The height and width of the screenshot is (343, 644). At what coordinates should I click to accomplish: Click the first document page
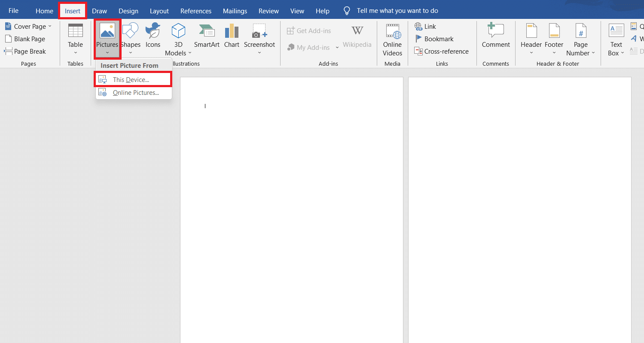click(292, 210)
